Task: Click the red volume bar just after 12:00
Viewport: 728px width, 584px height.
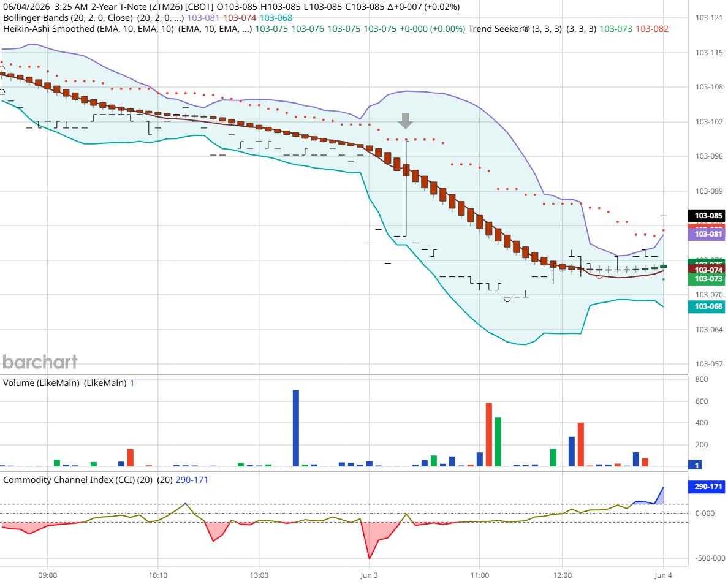Action: coord(581,444)
